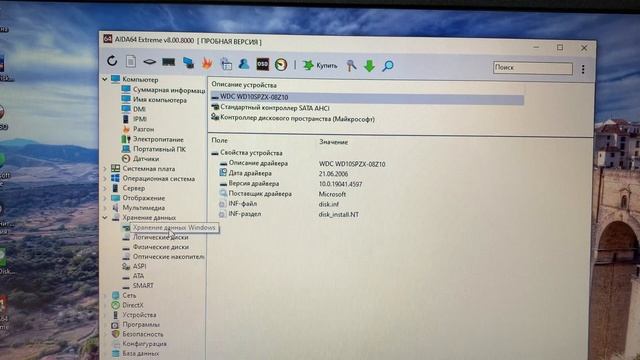The height and width of the screenshot is (360, 640).
Task: Select WDC WD10SPZX-08Z10 in the device list
Action: pos(367,98)
